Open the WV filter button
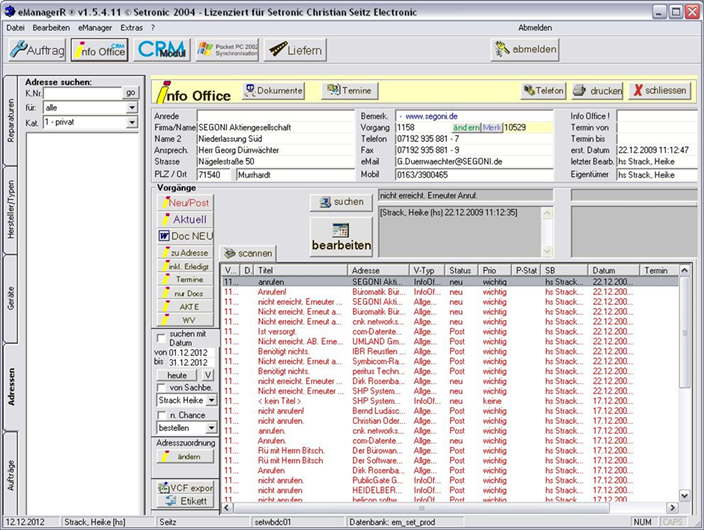Screen dimensions: 705x530 [x=185, y=320]
